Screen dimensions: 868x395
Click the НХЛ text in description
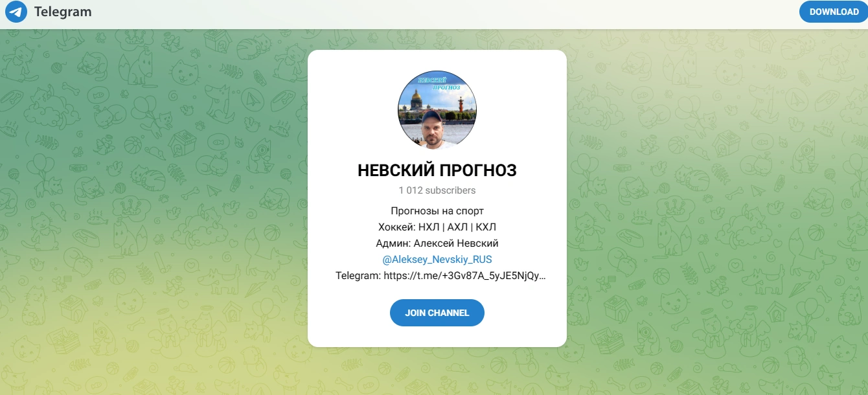[x=430, y=227]
